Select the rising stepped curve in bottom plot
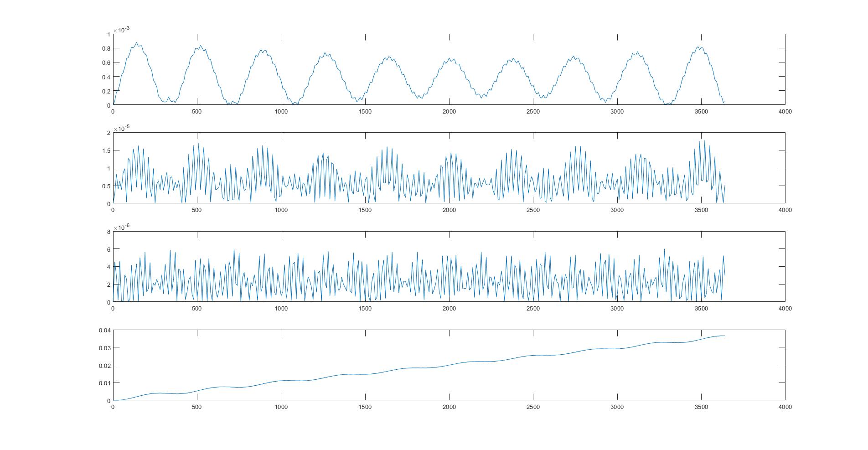The width and height of the screenshot is (868, 450). 419,368
